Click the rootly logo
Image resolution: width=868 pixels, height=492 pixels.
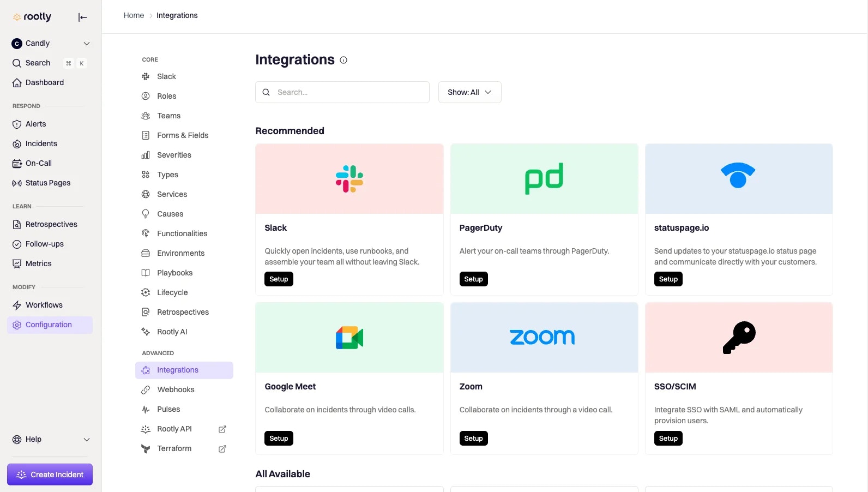tap(32, 17)
